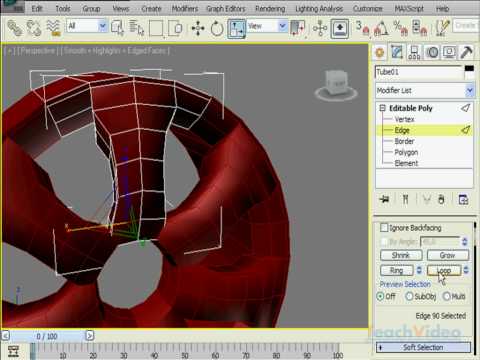The image size is (480, 360).
Task: Open the object color swatch beside Tube01
Action: click(x=469, y=69)
